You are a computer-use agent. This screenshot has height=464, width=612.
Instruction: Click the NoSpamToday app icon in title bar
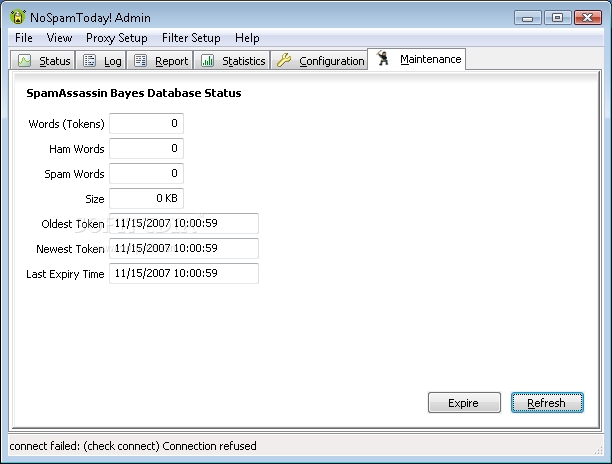point(18,17)
